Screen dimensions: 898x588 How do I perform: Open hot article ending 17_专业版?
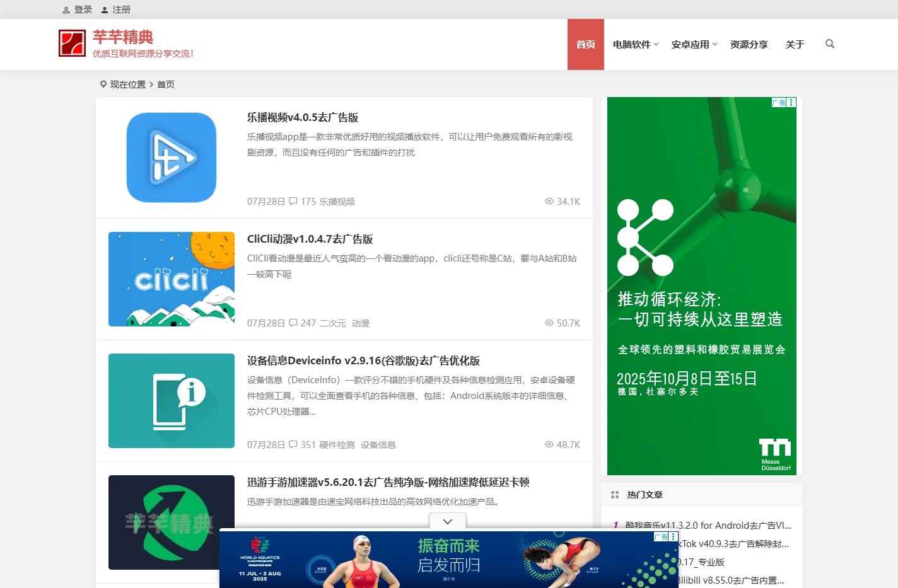[701, 562]
